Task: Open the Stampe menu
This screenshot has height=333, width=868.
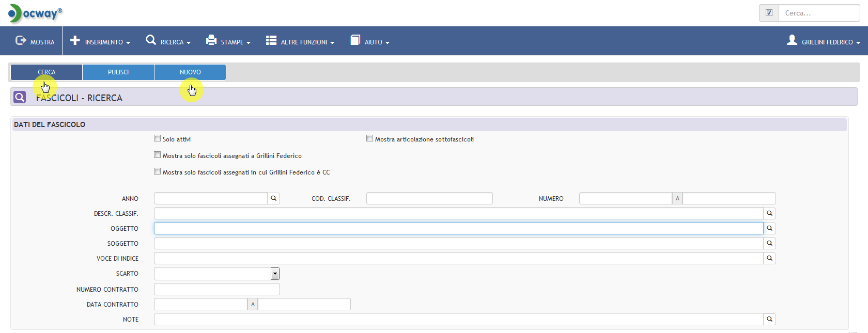Action: pyautogui.click(x=228, y=41)
